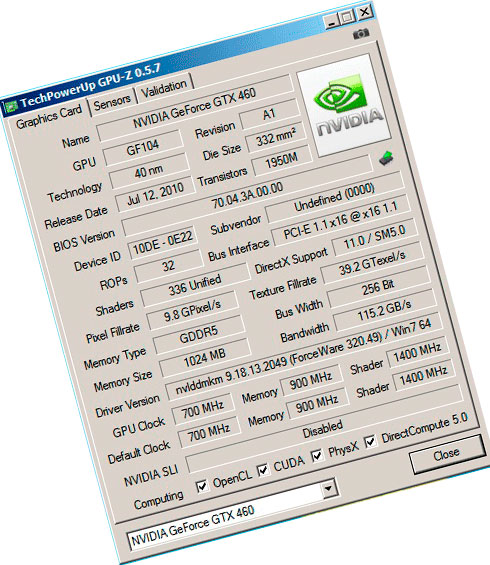Toggle the CUDA checkbox
The height and width of the screenshot is (565, 490).
coord(263,470)
